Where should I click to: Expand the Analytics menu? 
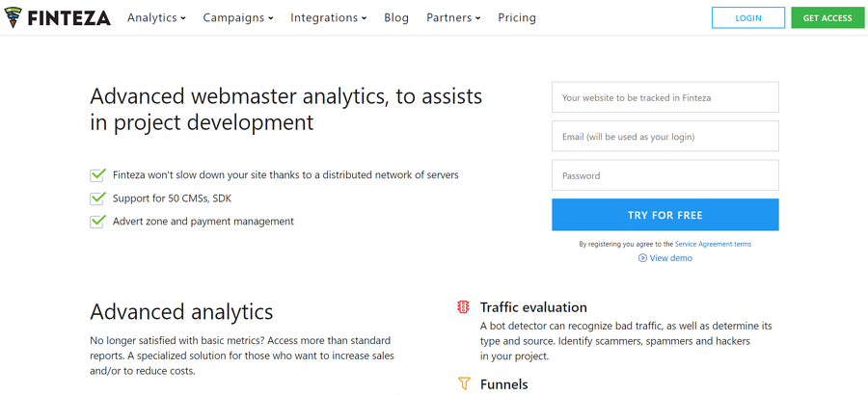click(156, 17)
